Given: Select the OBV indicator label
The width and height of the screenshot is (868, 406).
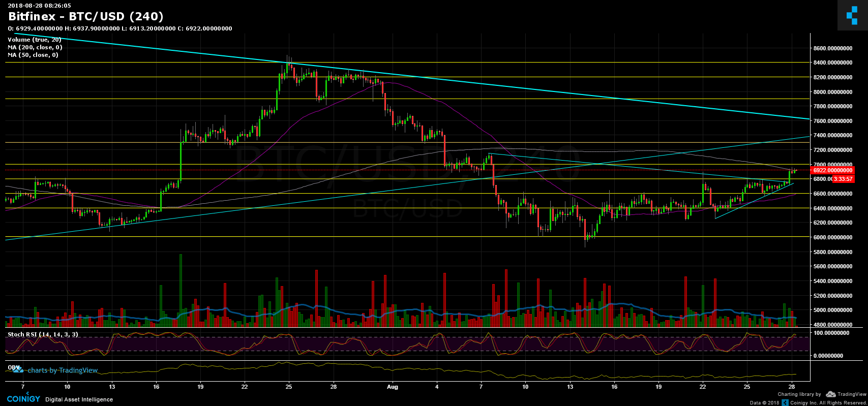Looking at the screenshot, I should (x=14, y=367).
